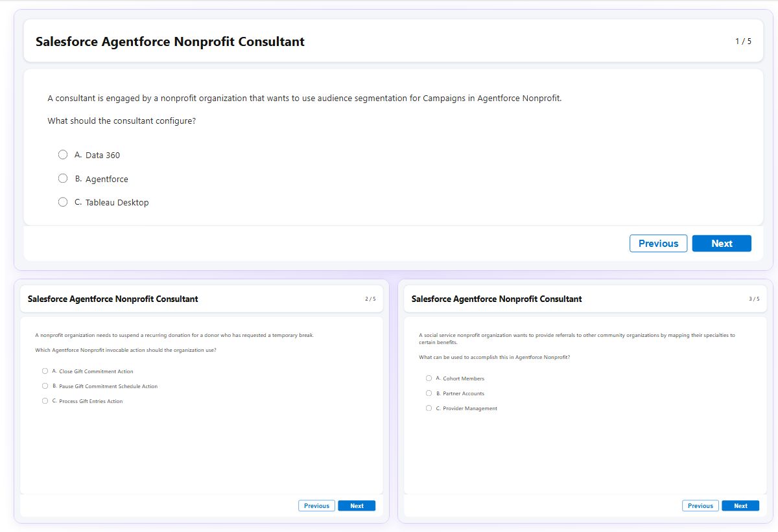
Task: Click 'Which Agentforce Nonprofit invocable action' text
Action: (126, 350)
